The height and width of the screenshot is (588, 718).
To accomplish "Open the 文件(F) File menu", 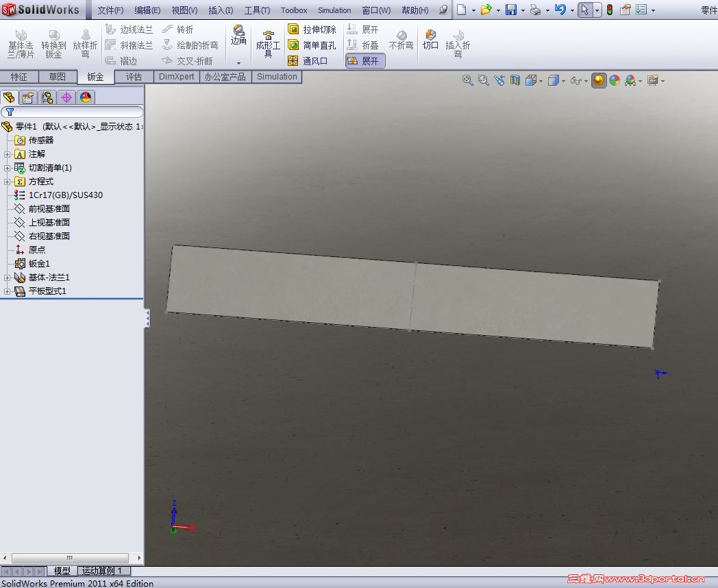I will tap(110, 10).
